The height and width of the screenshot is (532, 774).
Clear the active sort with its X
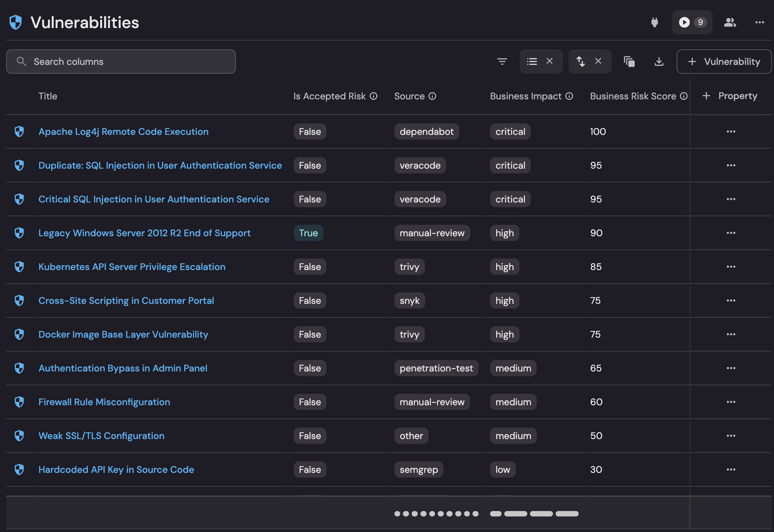(599, 62)
